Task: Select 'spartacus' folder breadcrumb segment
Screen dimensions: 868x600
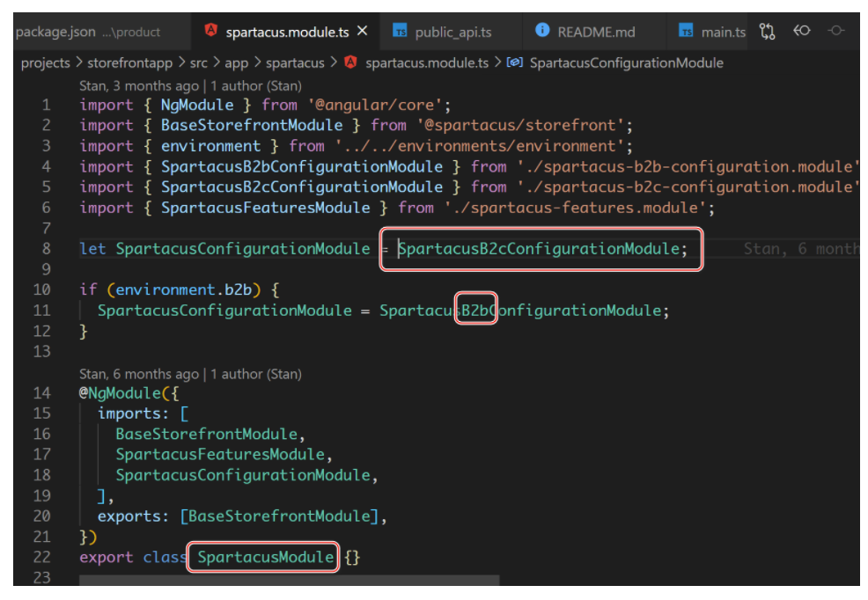Action: click(295, 63)
